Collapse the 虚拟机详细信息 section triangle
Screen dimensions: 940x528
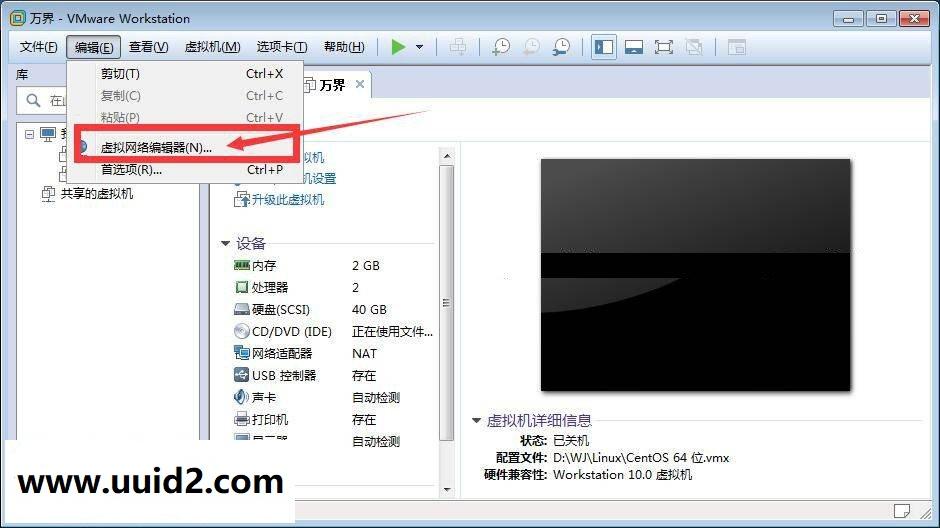[477, 421]
